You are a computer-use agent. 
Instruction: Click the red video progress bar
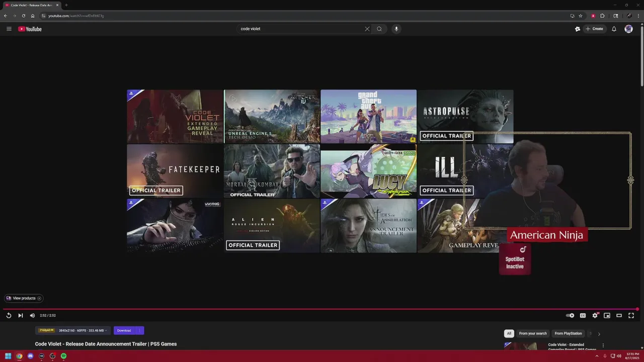[x=320, y=309]
